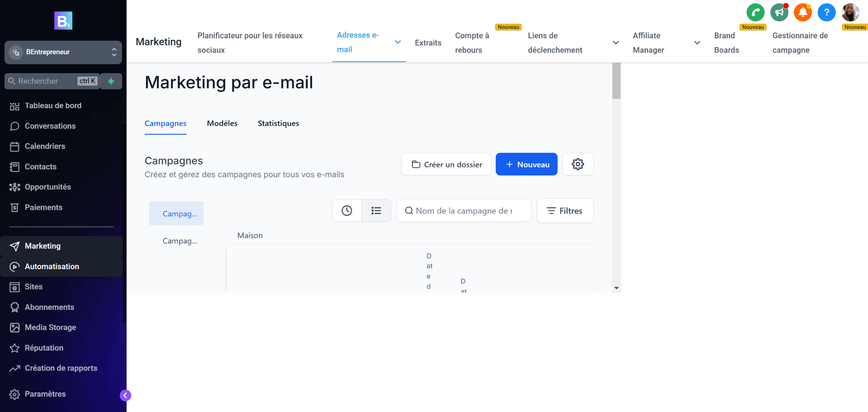Viewport: 868px width, 412px height.
Task: Open the user profile avatar
Action: click(850, 13)
